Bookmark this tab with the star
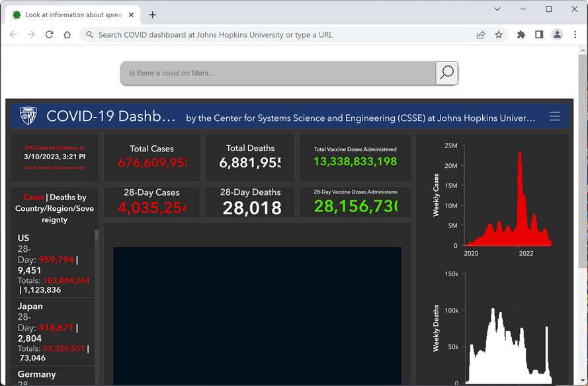This screenshot has height=386, width=588. tap(499, 35)
